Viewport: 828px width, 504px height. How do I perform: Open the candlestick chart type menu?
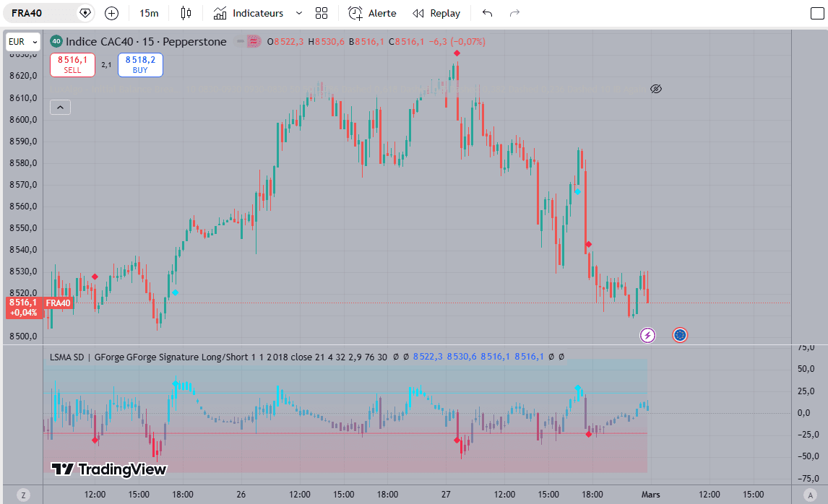pos(186,13)
